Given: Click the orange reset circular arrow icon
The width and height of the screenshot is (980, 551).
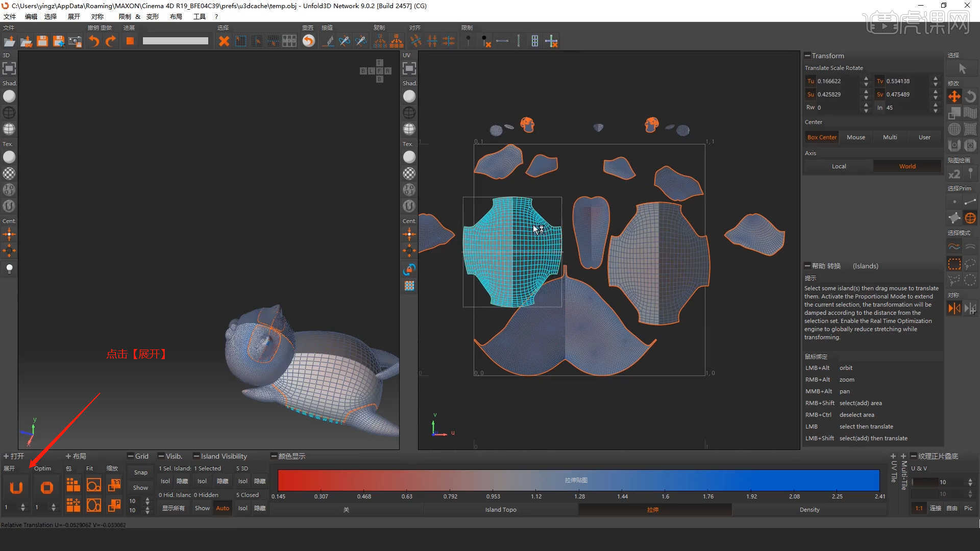Looking at the screenshot, I should coord(308,41).
